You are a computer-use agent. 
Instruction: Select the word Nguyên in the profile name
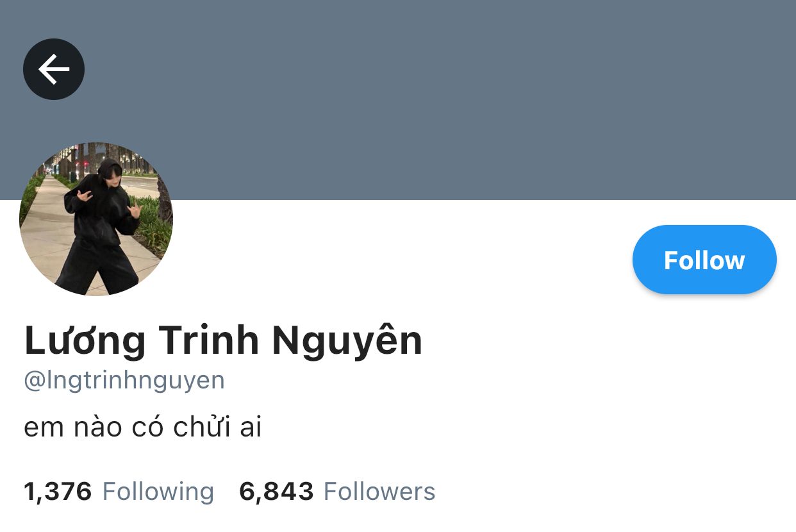click(x=347, y=342)
